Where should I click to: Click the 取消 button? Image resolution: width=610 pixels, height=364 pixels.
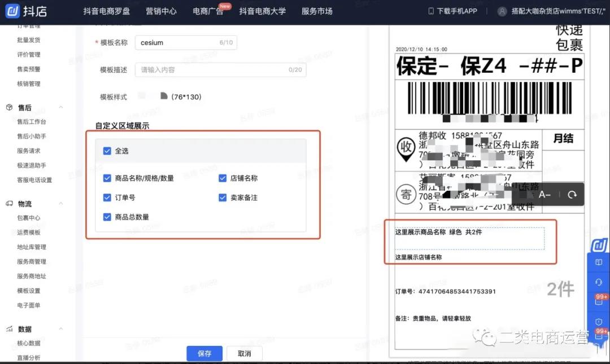click(244, 354)
